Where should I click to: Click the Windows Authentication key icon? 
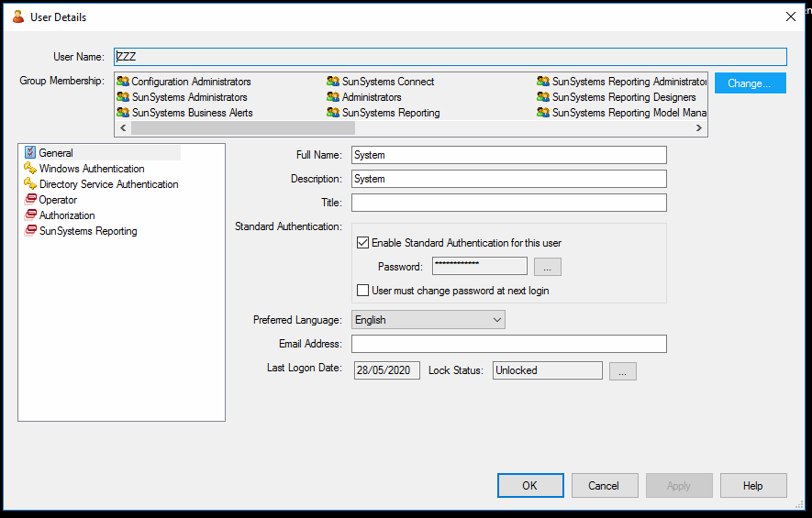tap(30, 168)
